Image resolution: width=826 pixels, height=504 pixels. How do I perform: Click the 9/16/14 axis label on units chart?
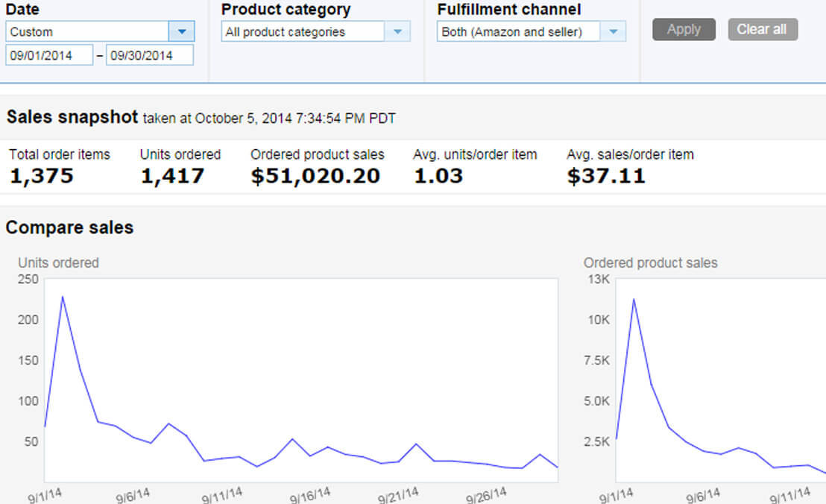click(x=310, y=495)
